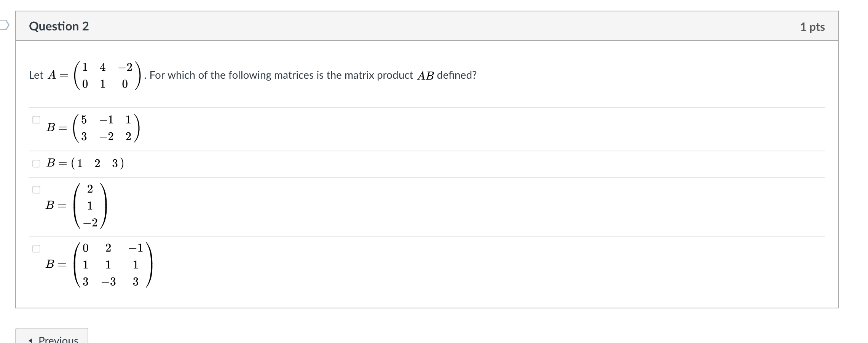Click the word defined? in the question
The image size is (868, 343).
tap(456, 75)
